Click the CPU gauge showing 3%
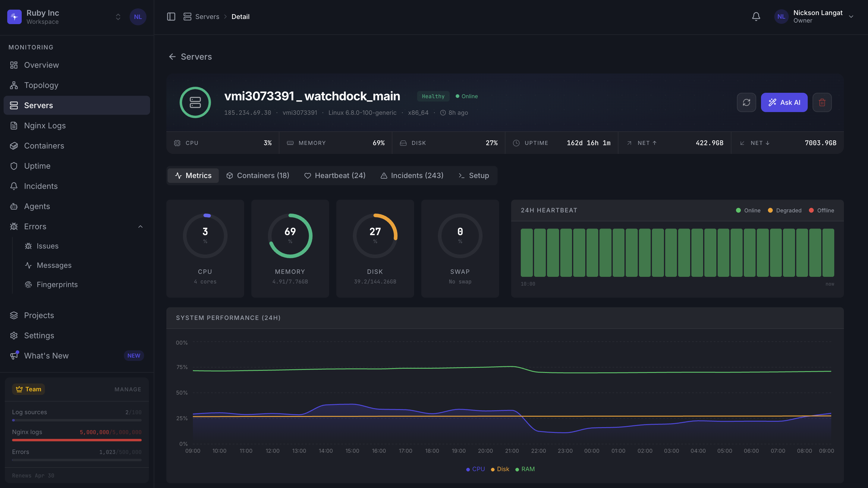This screenshot has width=868, height=488. [x=205, y=236]
